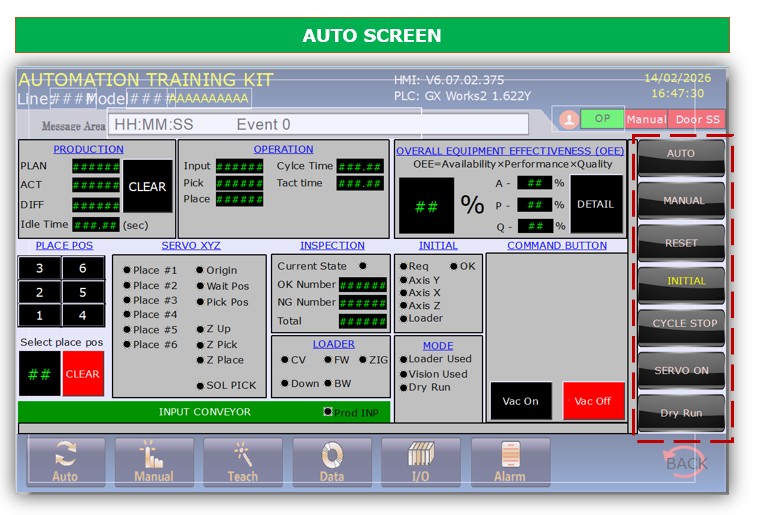
Task: Click the Origin indicator lamp
Action: pyautogui.click(x=199, y=270)
